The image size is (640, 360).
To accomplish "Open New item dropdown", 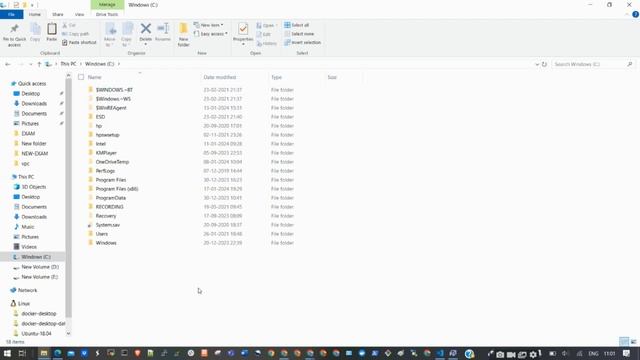I will click(209, 25).
